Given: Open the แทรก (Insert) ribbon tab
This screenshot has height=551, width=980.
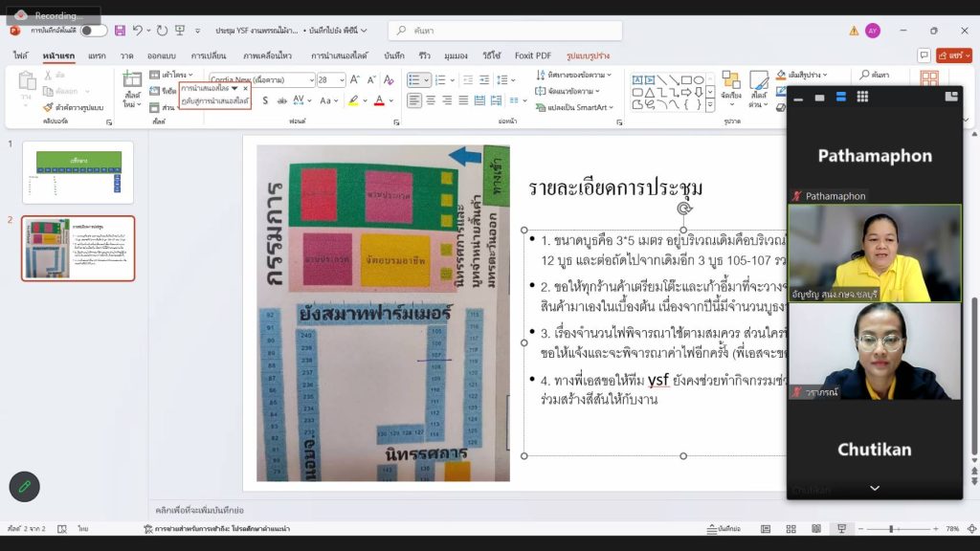Looking at the screenshot, I should pos(97,55).
